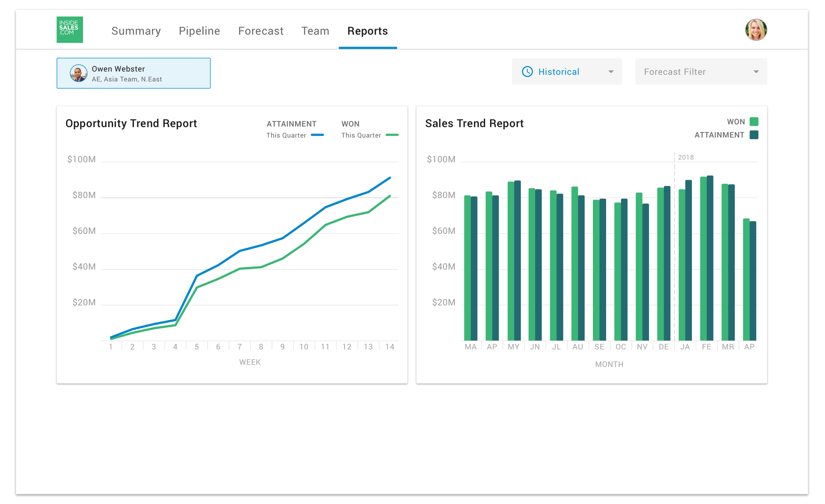Open the user profile avatar menu
Screen dimensions: 825x504
[x=756, y=29]
